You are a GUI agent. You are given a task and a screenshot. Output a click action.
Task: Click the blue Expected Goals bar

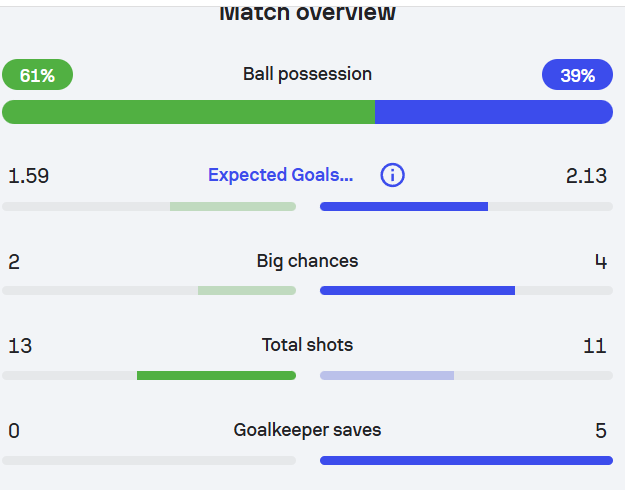[x=404, y=207]
